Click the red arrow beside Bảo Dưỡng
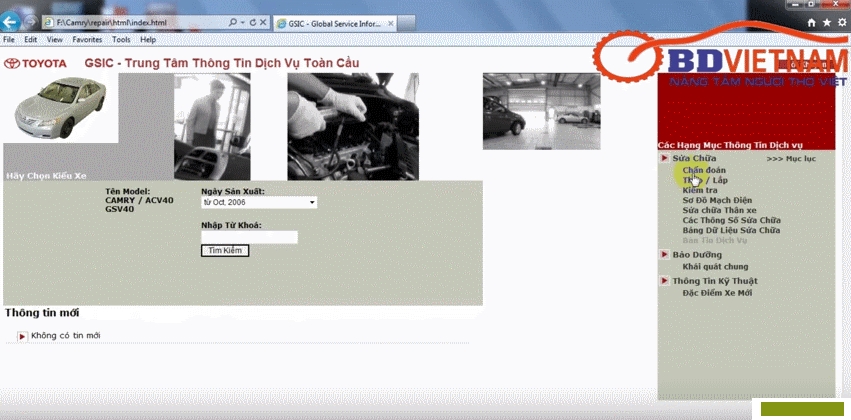Screen dimensions: 851x420 (664, 254)
